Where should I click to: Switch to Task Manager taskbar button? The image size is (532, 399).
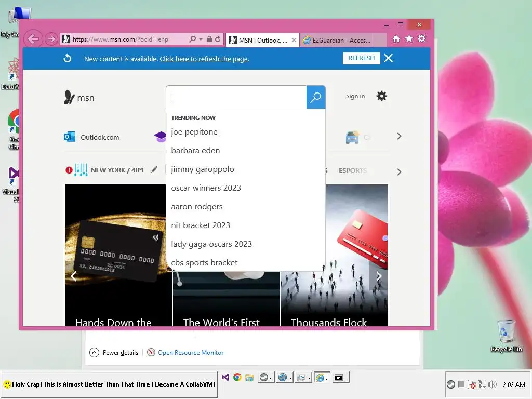coord(303,377)
